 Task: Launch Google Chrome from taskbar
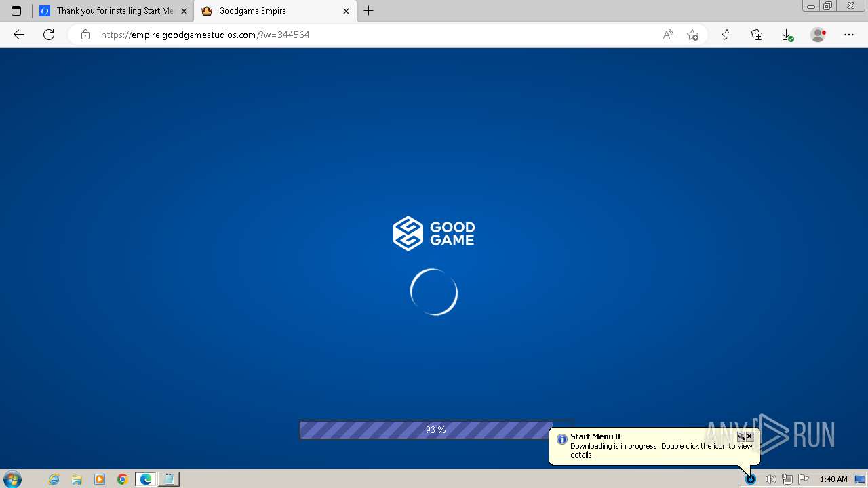tap(123, 479)
